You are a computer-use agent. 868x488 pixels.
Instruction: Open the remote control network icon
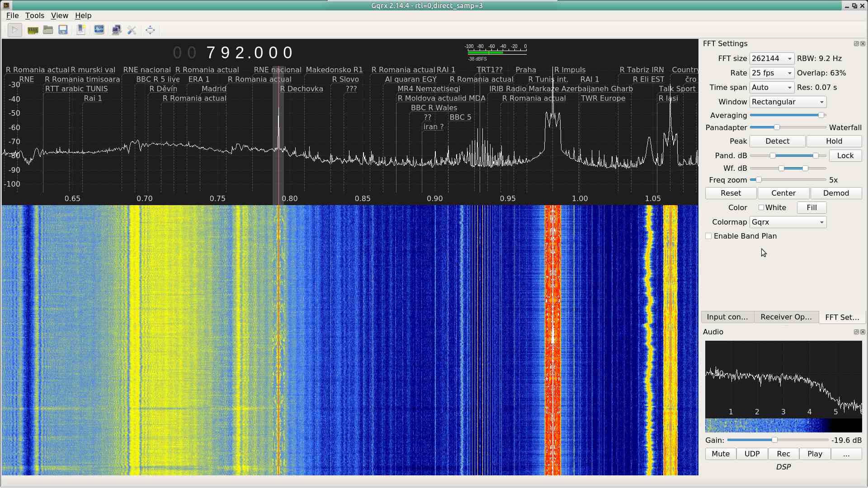[116, 30]
